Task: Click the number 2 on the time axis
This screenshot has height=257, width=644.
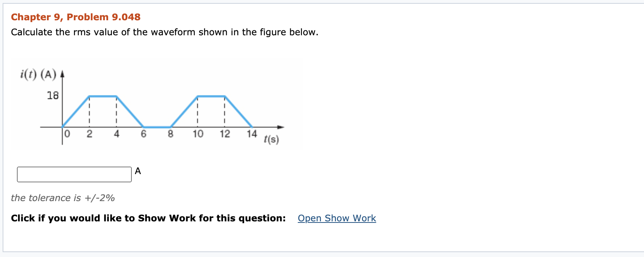Action: pyautogui.click(x=89, y=134)
